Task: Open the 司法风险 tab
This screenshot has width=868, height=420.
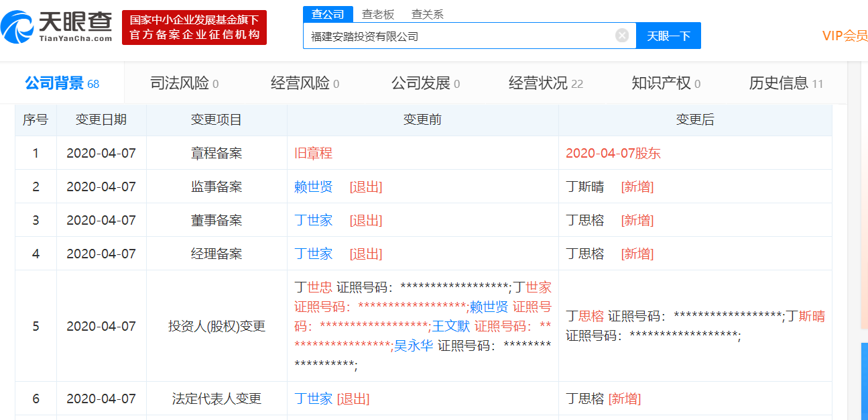Action: [x=184, y=83]
